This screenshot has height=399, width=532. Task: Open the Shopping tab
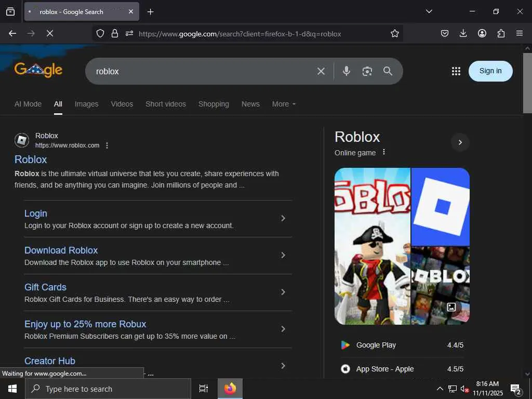(214, 104)
